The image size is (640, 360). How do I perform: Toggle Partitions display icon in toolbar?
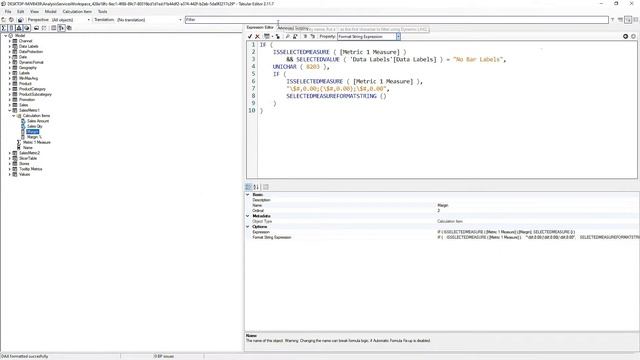coord(27,28)
